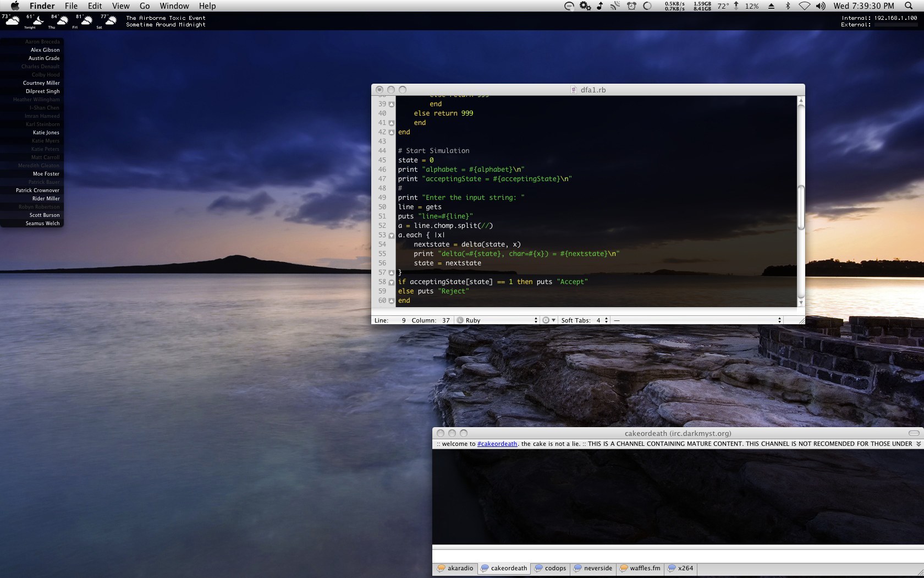924x578 pixels.
Task: Click code line 45 'state = 0'
Action: pos(416,160)
